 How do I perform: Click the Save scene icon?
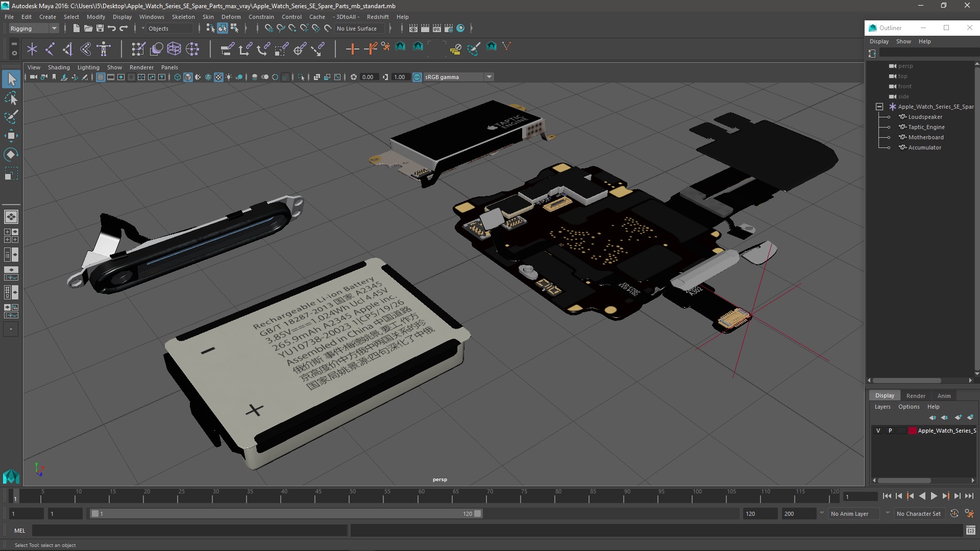(100, 29)
